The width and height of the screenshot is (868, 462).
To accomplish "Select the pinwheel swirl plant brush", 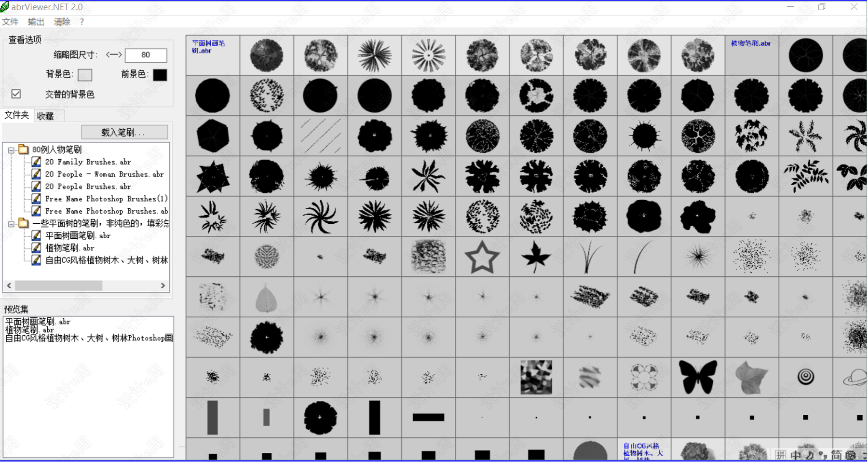I will click(321, 217).
